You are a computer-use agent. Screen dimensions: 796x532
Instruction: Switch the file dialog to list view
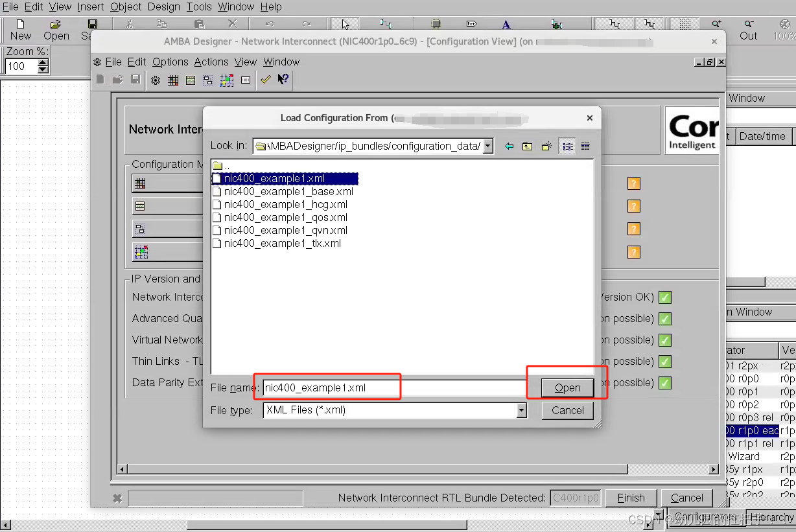[567, 146]
